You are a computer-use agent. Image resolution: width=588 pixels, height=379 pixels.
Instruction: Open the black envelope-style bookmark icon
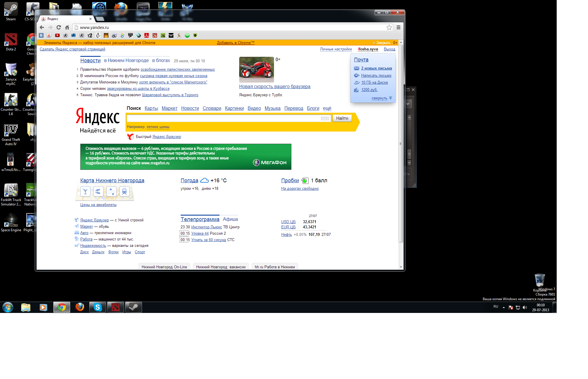tap(171, 35)
